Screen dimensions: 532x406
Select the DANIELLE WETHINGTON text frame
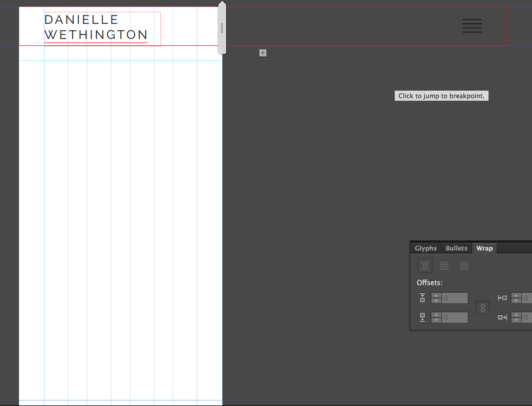tap(102, 29)
